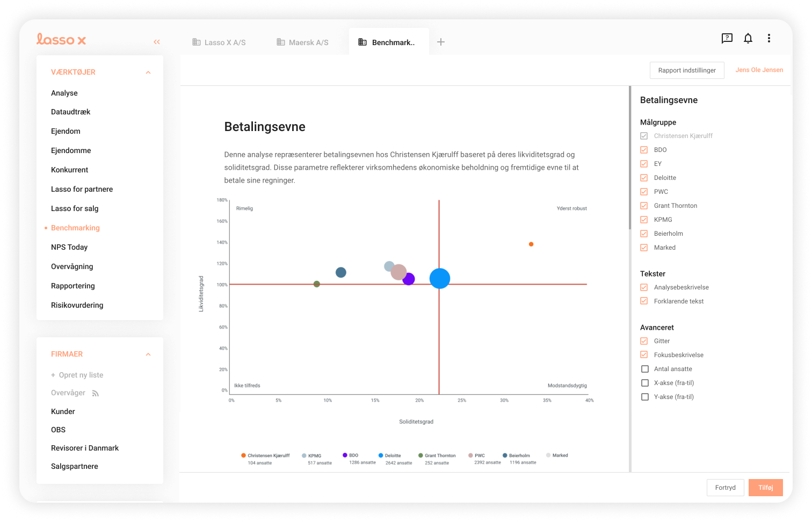Uncheck the EY checkbox

coord(644,164)
